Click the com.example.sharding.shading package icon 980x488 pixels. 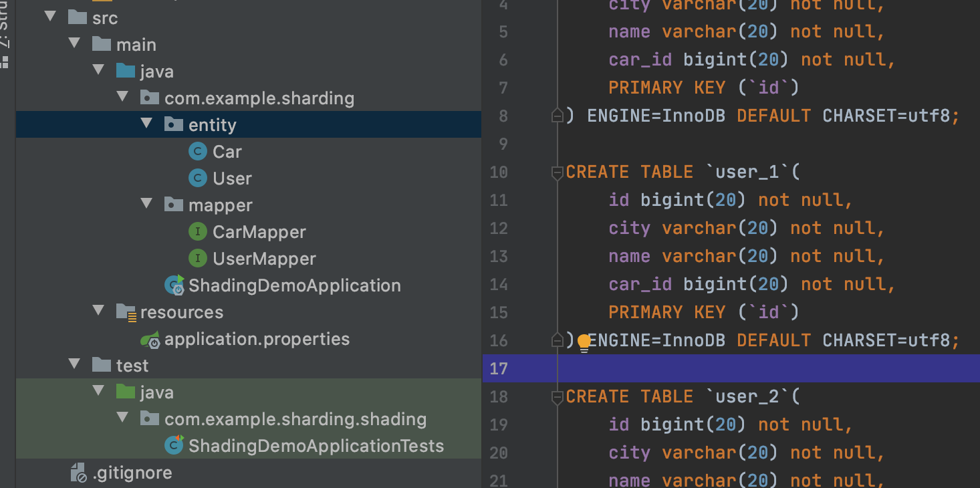point(150,418)
